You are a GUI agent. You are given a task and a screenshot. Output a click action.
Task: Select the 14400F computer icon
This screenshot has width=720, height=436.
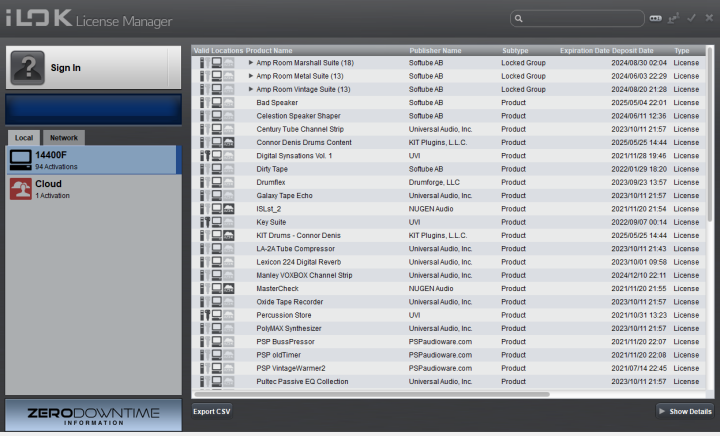point(21,160)
